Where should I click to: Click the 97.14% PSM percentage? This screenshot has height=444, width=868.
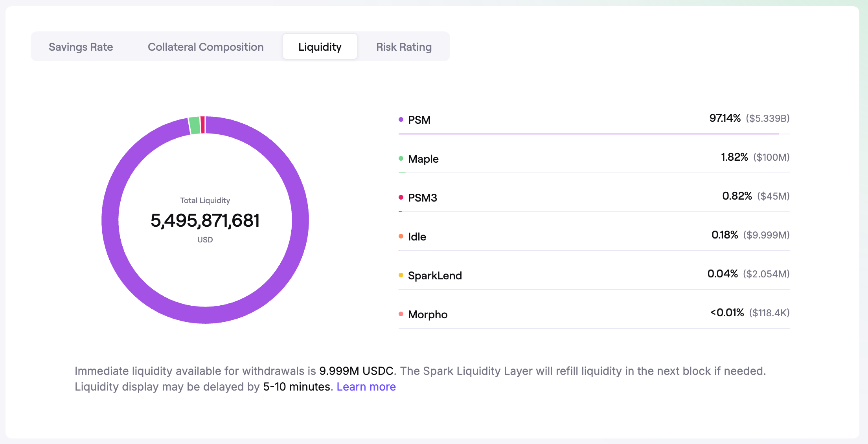click(725, 118)
